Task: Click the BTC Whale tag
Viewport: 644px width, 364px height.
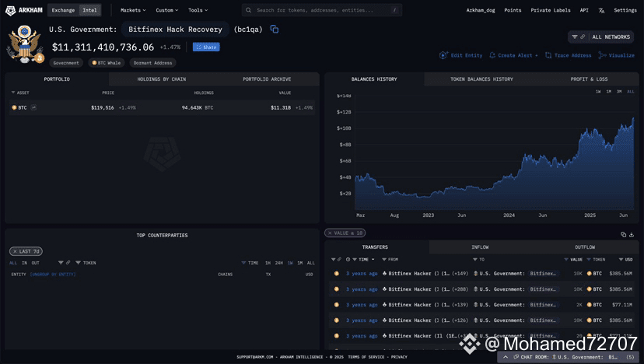Action: [x=107, y=63]
